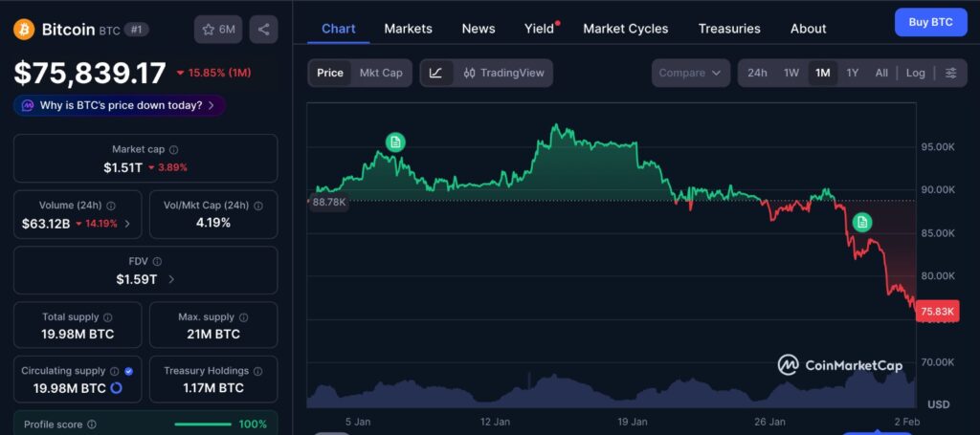Click the 1.17M BTC treasury holdings value
Image resolution: width=980 pixels, height=435 pixels.
213,388
